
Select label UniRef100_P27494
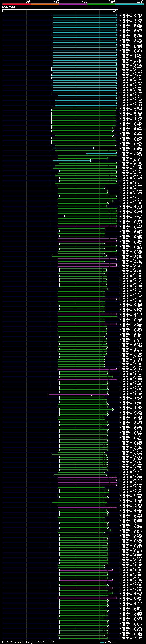pyautogui.click(x=131, y=469)
